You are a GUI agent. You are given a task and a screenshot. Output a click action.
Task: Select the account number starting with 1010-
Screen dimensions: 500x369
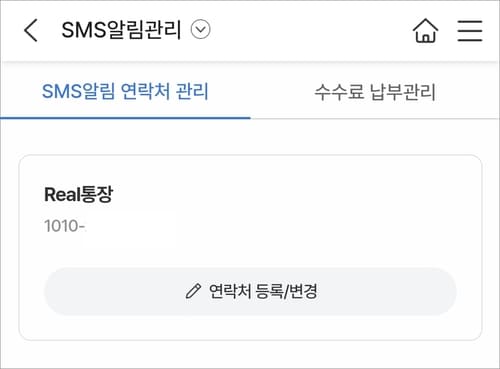[x=65, y=226]
